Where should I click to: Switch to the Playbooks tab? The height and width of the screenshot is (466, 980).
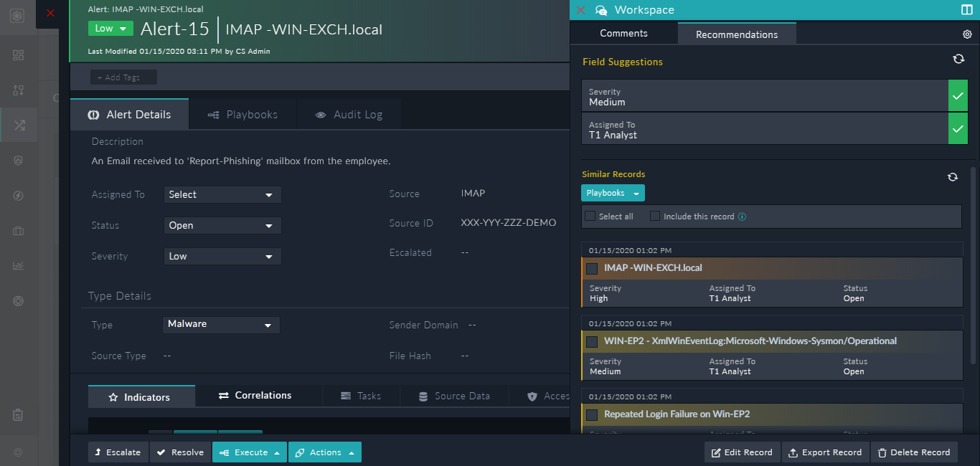(242, 115)
